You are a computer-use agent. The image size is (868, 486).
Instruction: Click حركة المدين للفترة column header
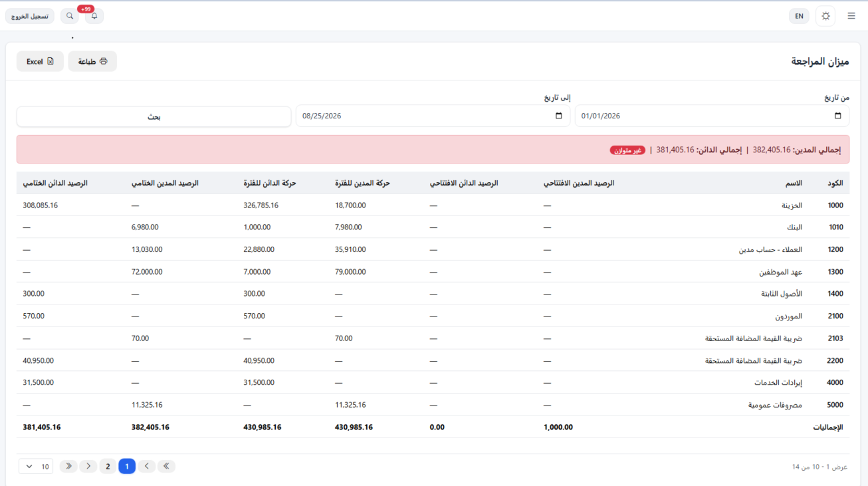click(x=362, y=183)
